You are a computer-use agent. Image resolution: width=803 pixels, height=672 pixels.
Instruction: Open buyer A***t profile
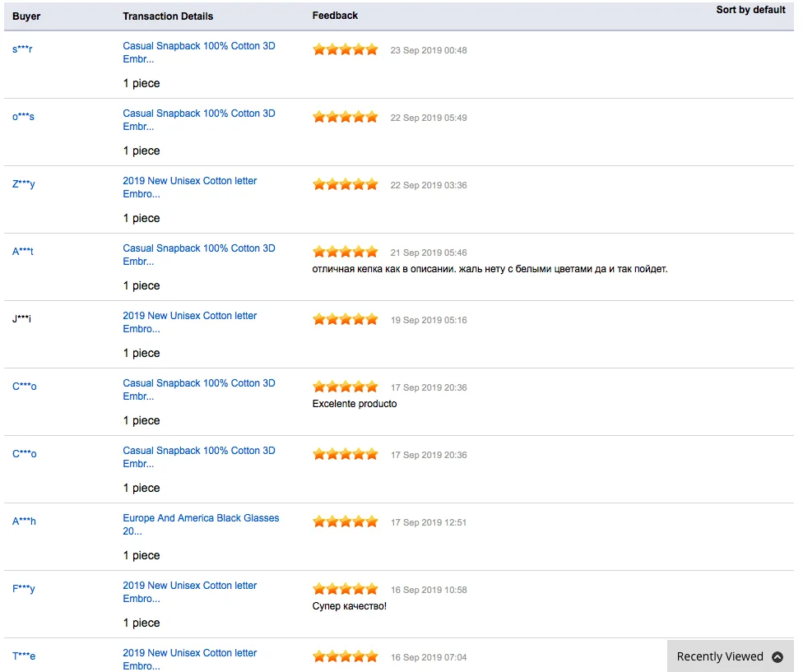click(22, 252)
